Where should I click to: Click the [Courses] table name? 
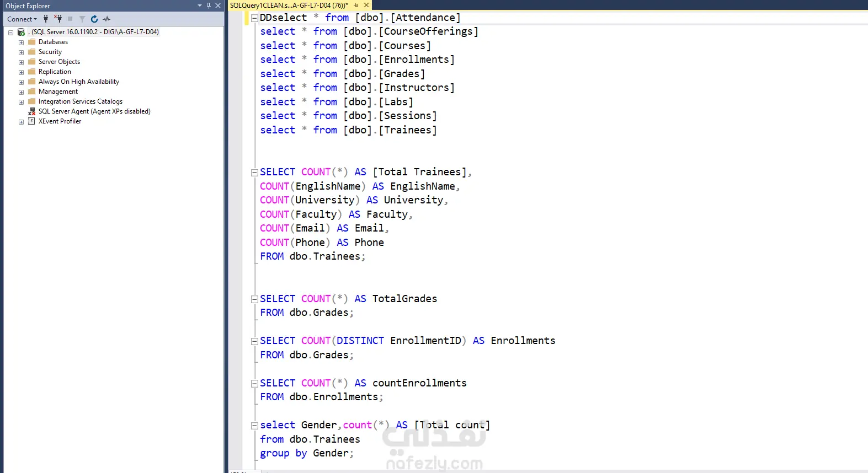pos(405,46)
